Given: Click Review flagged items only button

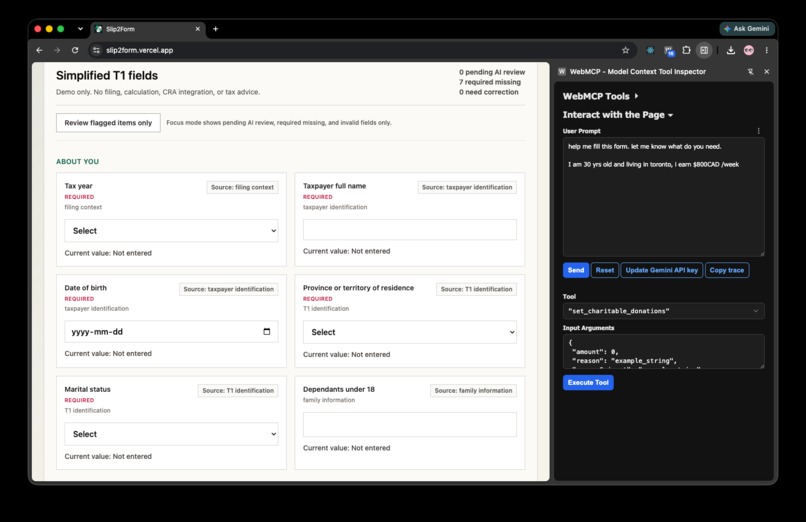Looking at the screenshot, I should pos(108,123).
